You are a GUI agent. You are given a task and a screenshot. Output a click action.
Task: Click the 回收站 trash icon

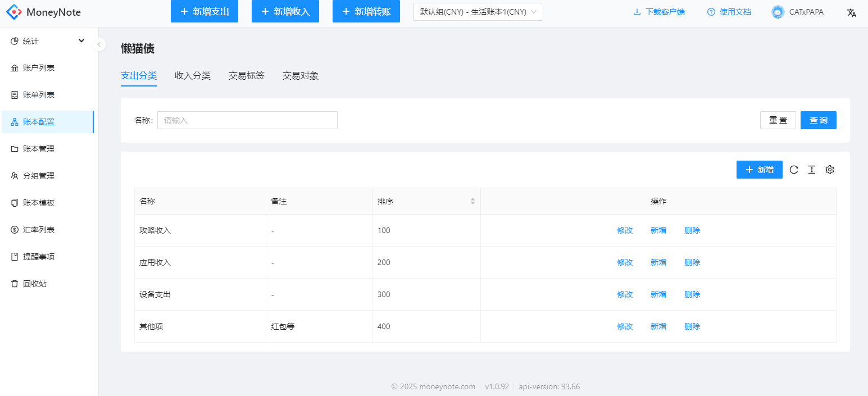[15, 284]
